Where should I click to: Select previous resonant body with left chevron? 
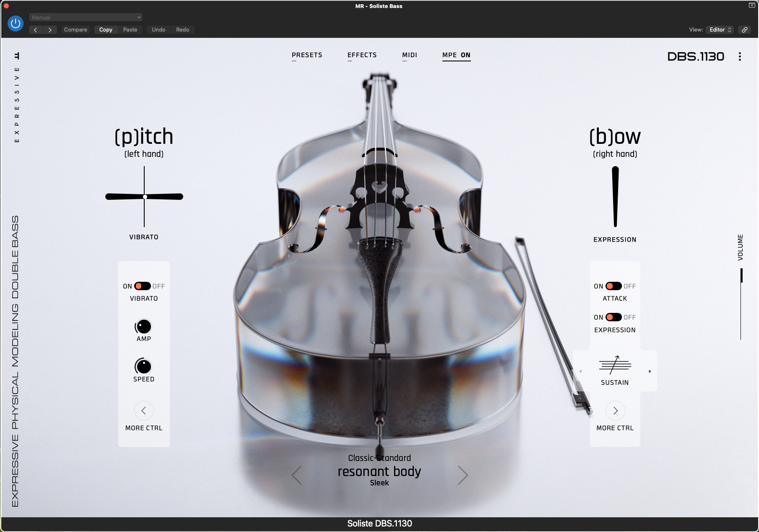(297, 475)
